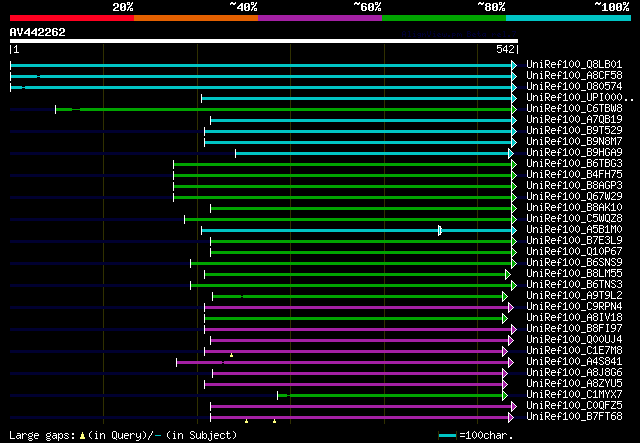
Task: Click the purple arrowhead on B7FT68 row
Action: pos(511,418)
